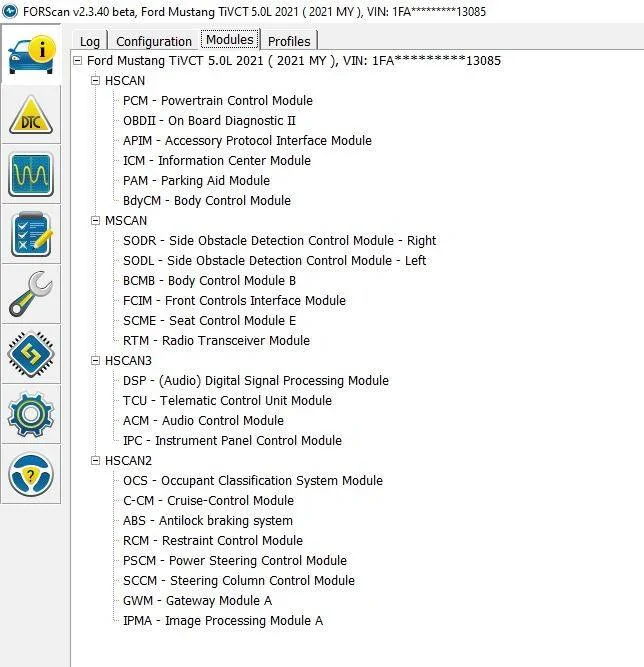Select BCMB - Body Control Module B

tap(209, 280)
